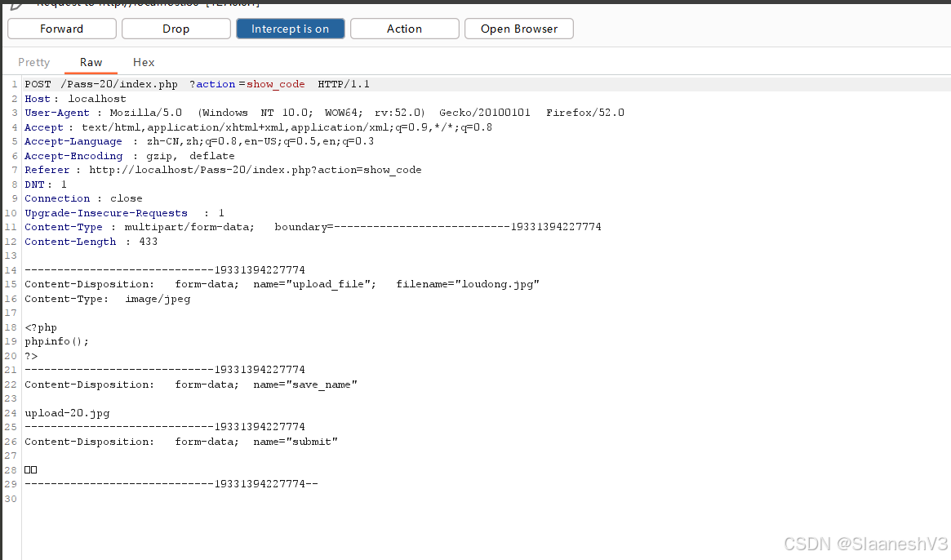The width and height of the screenshot is (951, 560).
Task: Click the Forward button
Action: 62,29
